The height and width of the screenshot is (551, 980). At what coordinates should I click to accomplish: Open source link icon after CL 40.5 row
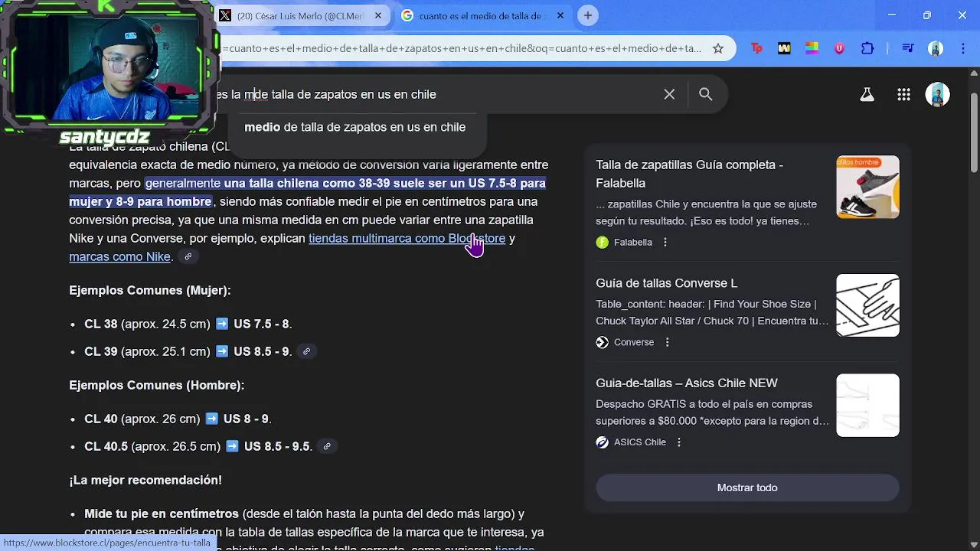[x=327, y=446]
